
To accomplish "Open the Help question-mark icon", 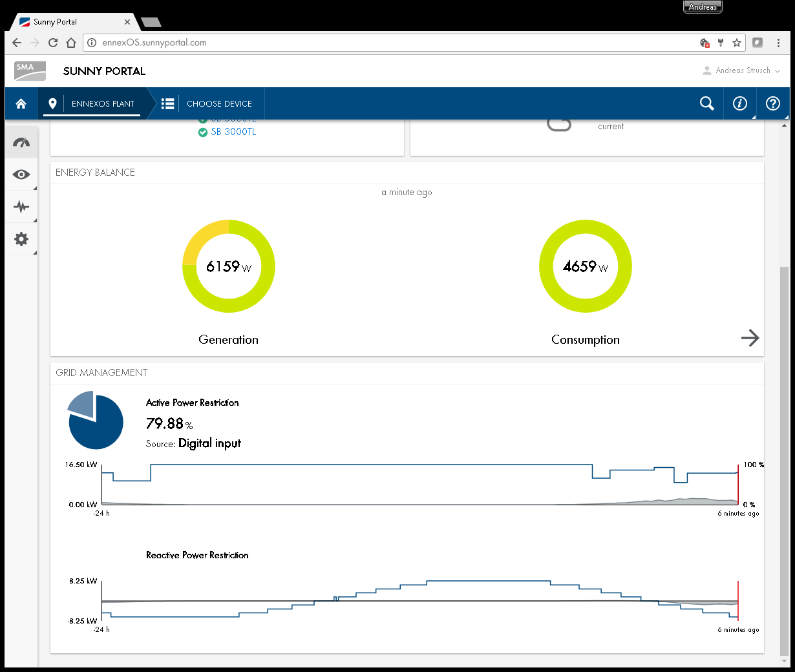I will [x=773, y=103].
